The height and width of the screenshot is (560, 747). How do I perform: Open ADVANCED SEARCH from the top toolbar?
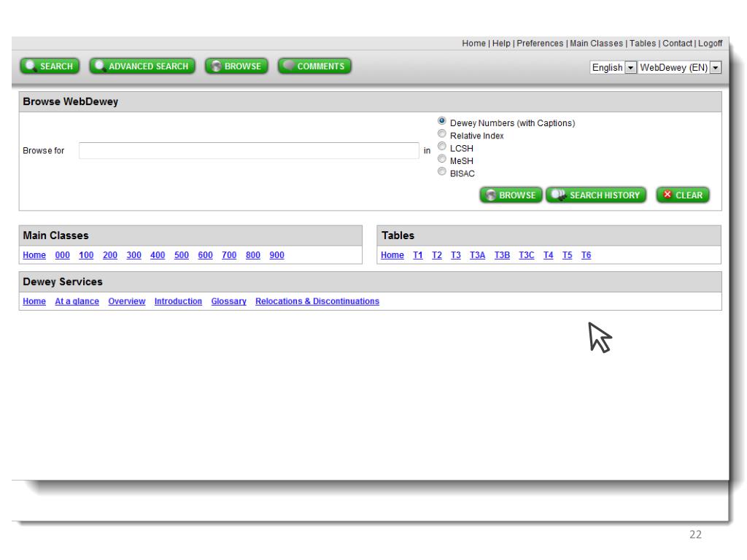click(142, 66)
